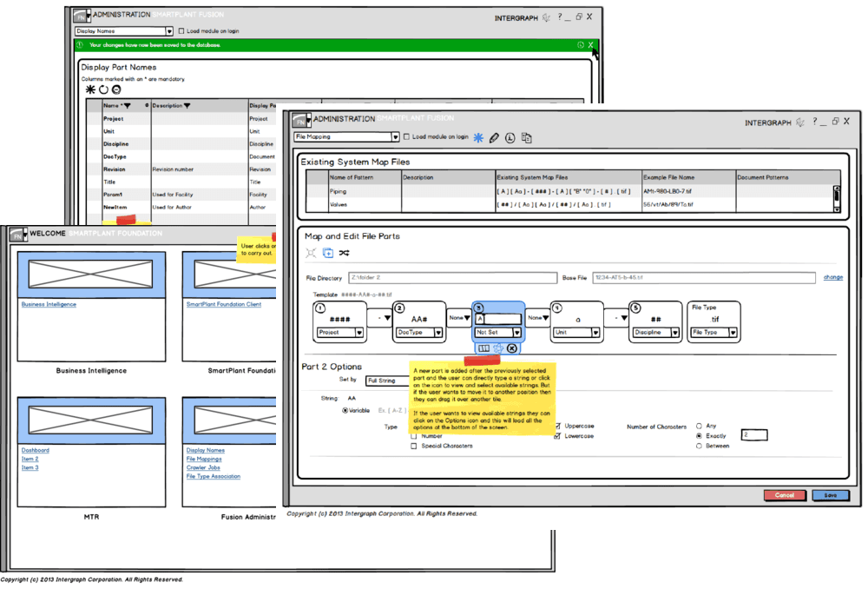Open the None separator dropdown between parts 2 and 3
This screenshot has width=868, height=589.
[459, 318]
